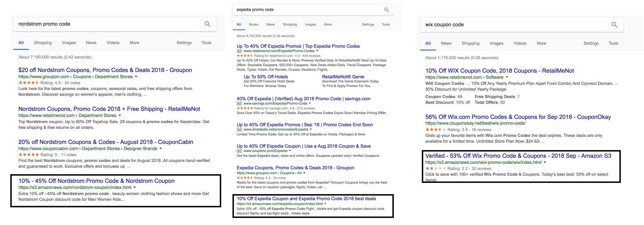Open Verified 53% Off Wix Amazon S3 result

click(518, 156)
